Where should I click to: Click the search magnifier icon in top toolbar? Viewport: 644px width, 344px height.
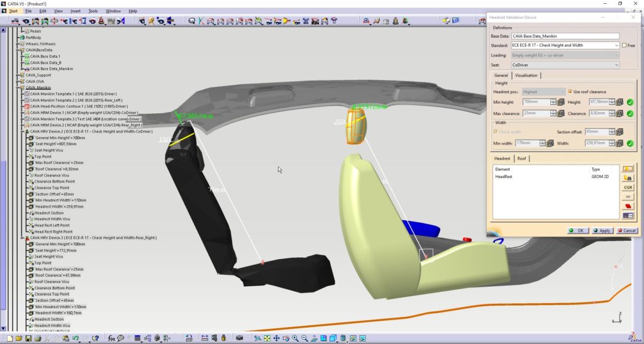pos(191,21)
